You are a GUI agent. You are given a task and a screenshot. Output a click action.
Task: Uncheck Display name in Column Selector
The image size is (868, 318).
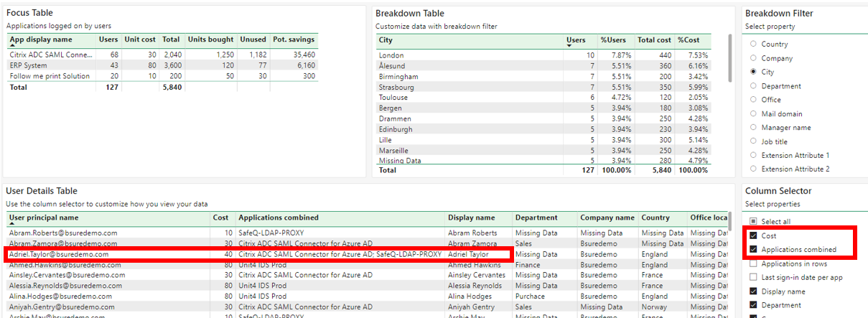pyautogui.click(x=753, y=291)
